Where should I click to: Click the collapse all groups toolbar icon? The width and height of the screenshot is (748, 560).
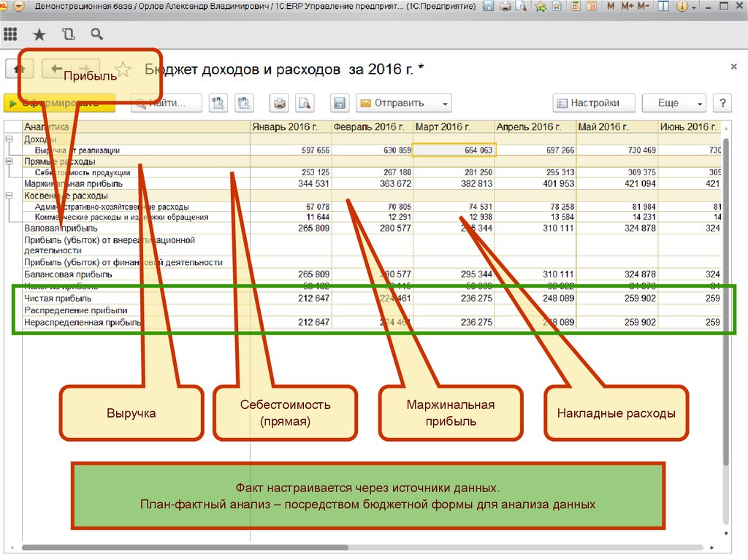(244, 103)
